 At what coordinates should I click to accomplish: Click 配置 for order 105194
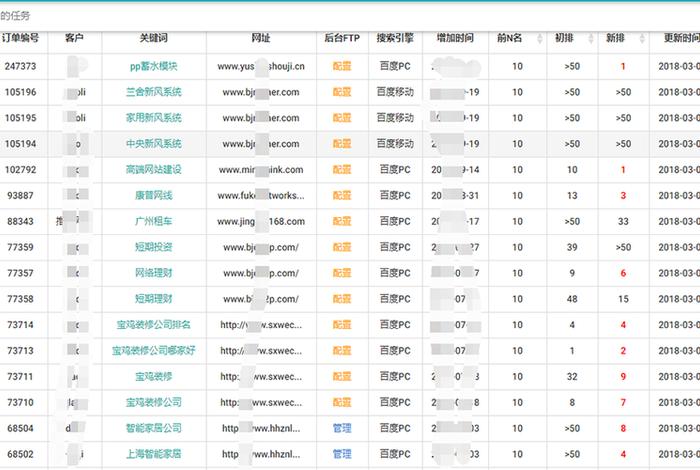[x=342, y=144]
